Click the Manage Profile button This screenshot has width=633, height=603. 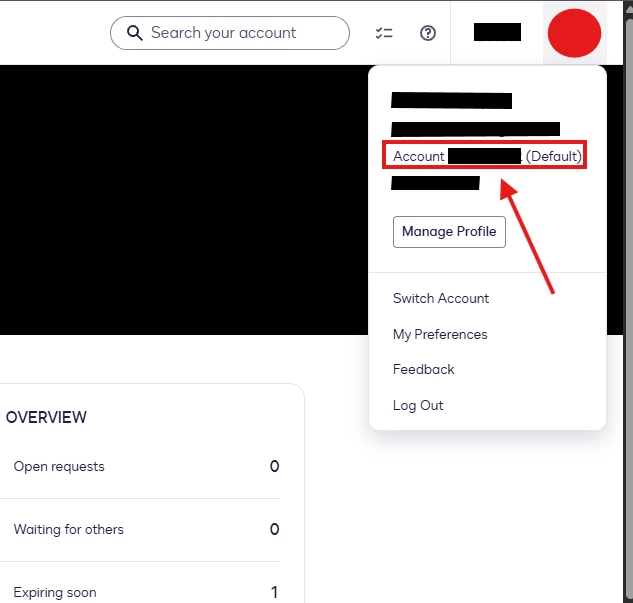coord(449,232)
